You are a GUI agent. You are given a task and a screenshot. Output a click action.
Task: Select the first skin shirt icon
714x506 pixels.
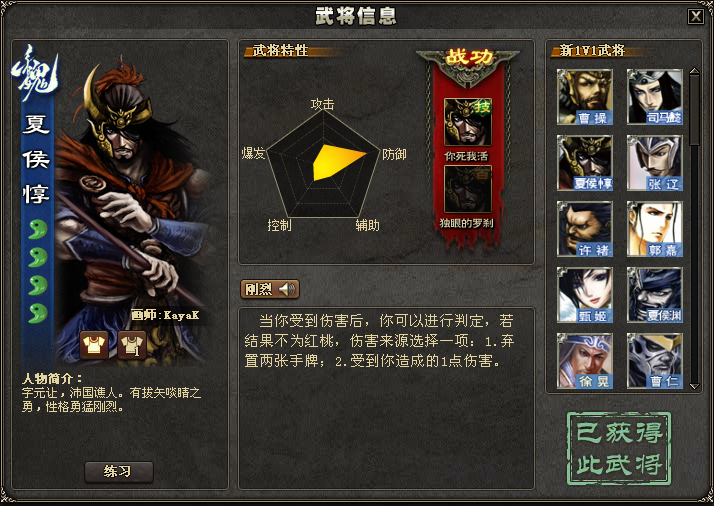[x=94, y=345]
